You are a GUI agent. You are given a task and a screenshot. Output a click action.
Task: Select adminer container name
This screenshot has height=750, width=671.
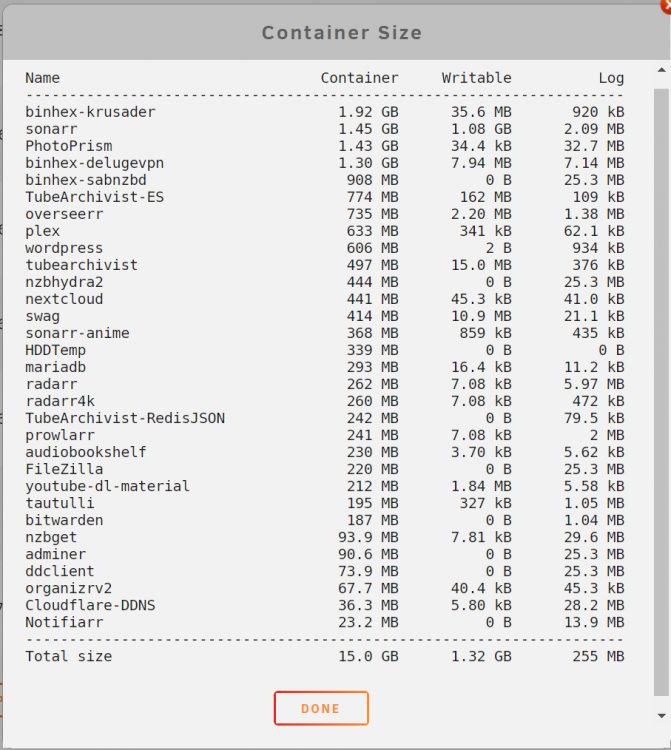[x=55, y=555]
